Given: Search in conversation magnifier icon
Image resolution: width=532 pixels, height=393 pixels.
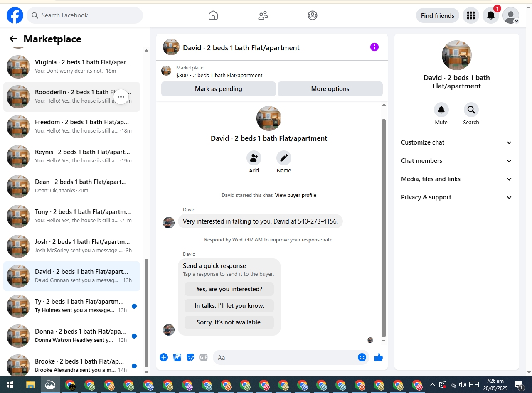Looking at the screenshot, I should (471, 110).
